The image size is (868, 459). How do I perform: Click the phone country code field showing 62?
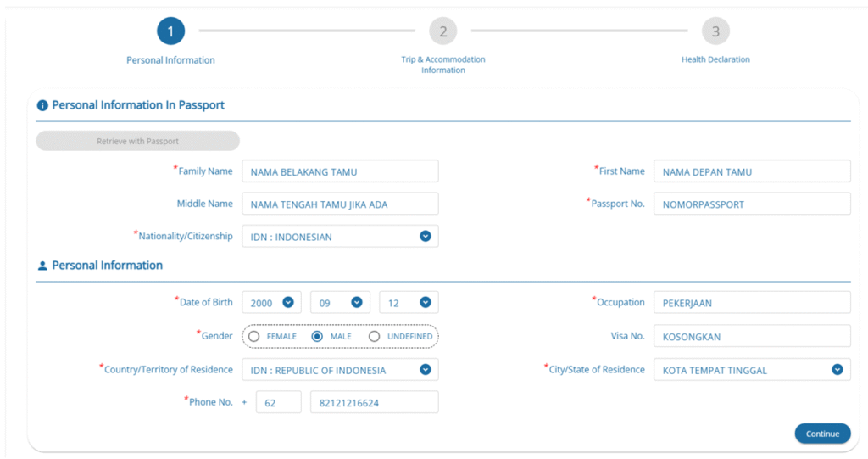coord(278,402)
